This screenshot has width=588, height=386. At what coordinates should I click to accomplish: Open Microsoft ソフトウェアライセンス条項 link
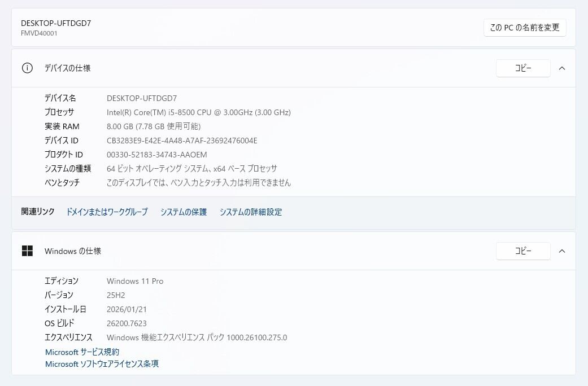click(102, 364)
